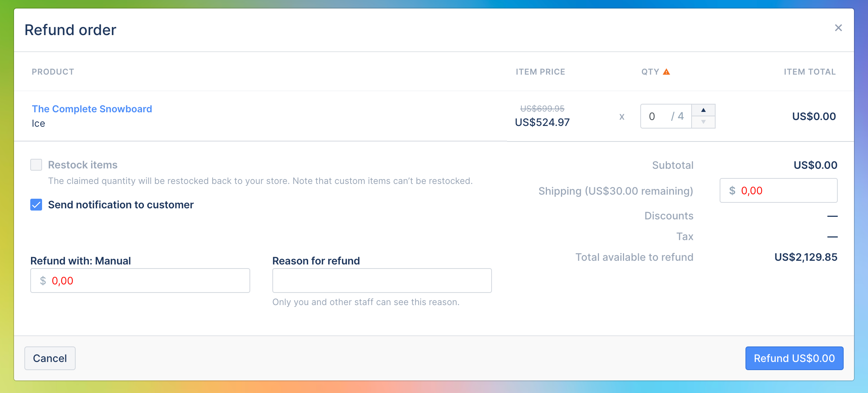Screen dimensions: 868x393
Task: Select the quantity input showing 0
Action: (x=666, y=116)
